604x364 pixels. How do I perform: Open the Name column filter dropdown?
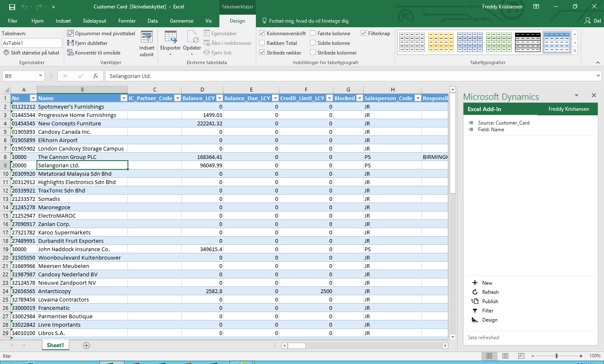click(x=124, y=98)
